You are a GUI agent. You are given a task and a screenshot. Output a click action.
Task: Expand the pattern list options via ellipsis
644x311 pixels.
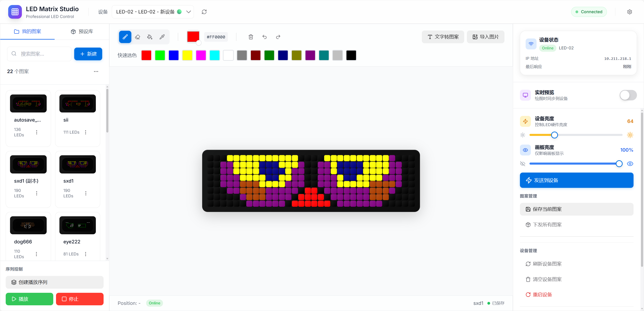pyautogui.click(x=96, y=71)
